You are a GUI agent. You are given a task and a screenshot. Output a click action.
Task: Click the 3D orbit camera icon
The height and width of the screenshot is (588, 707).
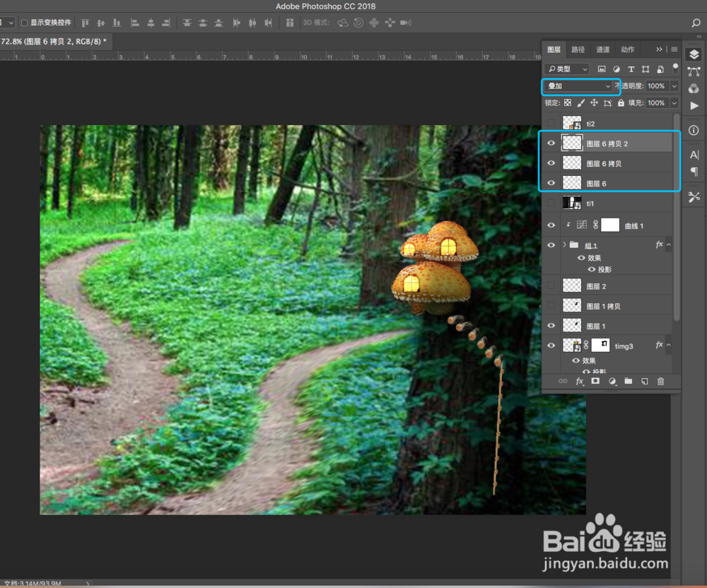(x=343, y=23)
